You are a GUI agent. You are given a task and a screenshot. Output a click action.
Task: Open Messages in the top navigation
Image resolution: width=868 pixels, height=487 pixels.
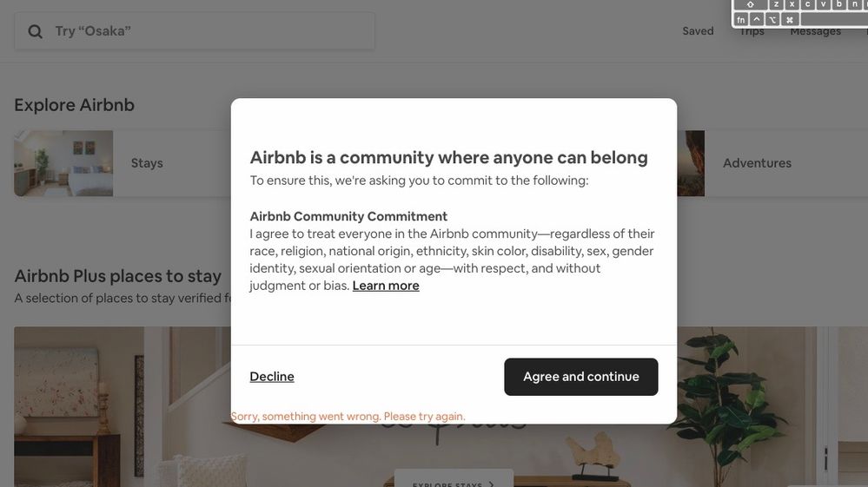815,32
